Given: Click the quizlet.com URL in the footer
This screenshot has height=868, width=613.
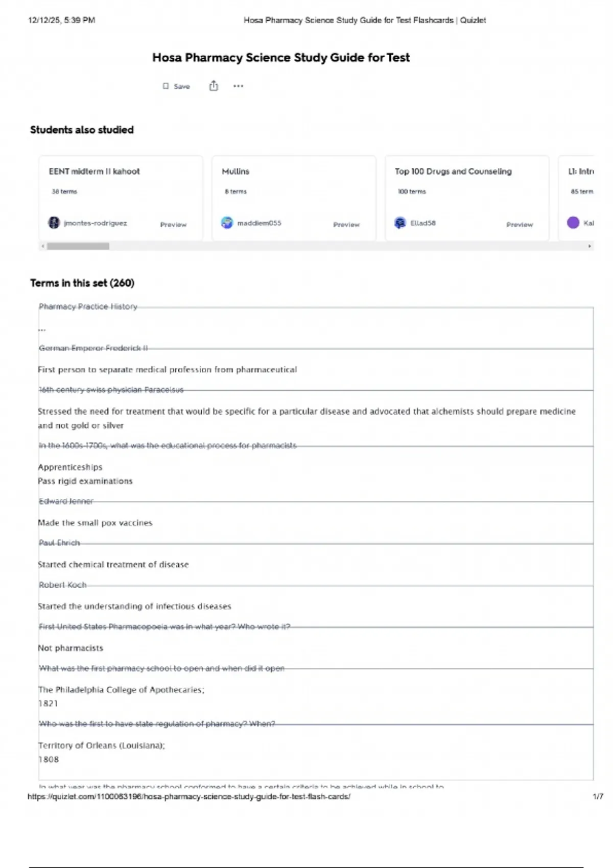Looking at the screenshot, I should click(189, 797).
